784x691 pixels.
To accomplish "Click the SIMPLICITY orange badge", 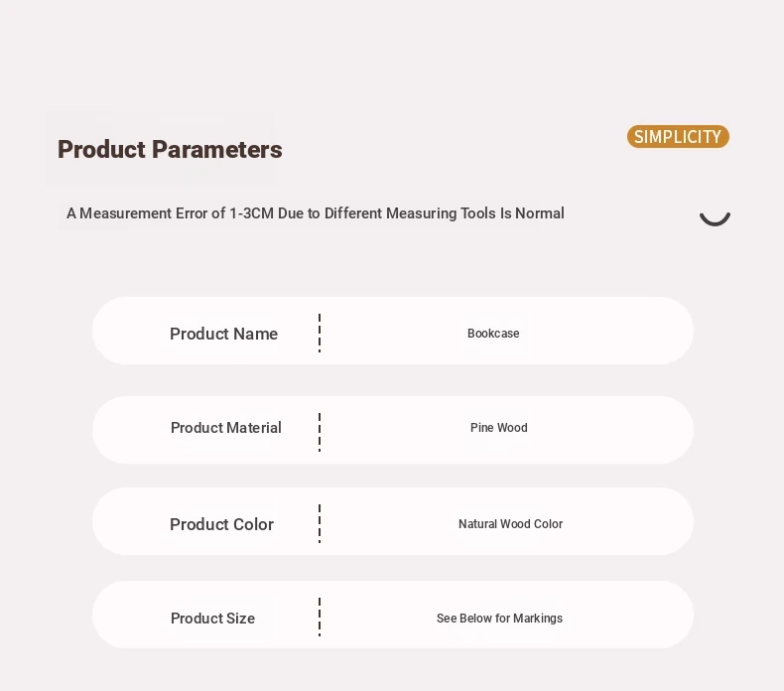I will pos(678,137).
